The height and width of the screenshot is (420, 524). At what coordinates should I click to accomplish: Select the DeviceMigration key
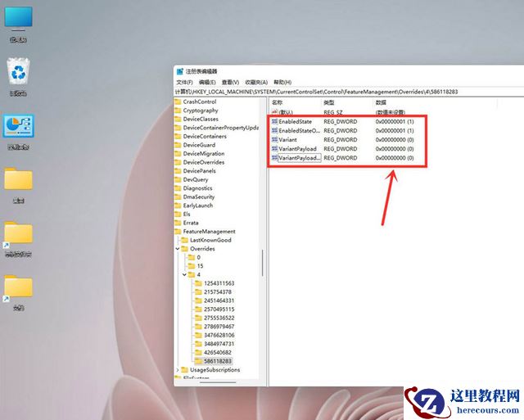(204, 153)
